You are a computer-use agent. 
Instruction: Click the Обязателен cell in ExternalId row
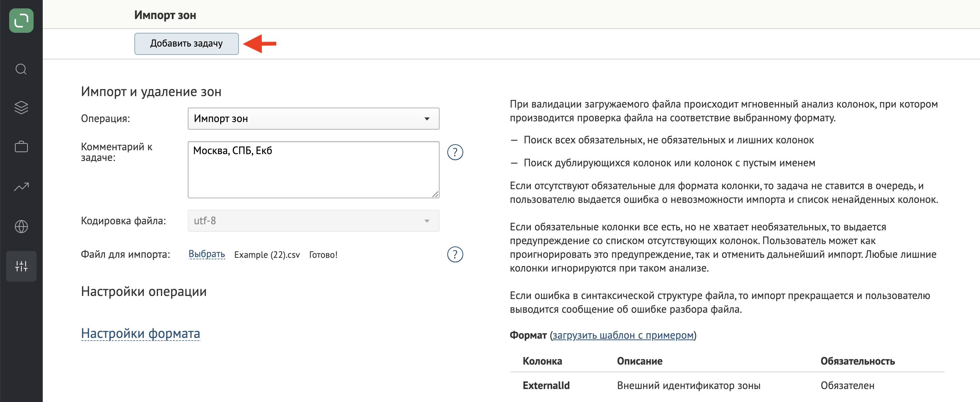pyautogui.click(x=848, y=386)
